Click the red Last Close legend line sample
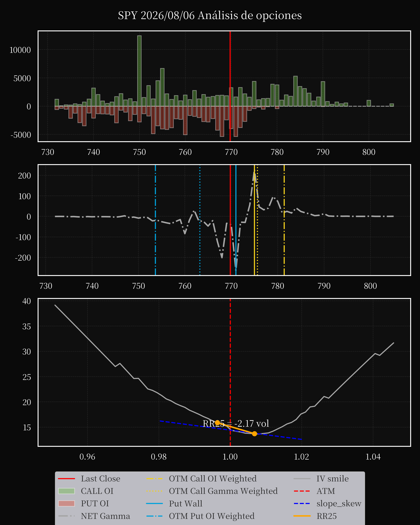This screenshot has width=420, height=525. (x=66, y=479)
